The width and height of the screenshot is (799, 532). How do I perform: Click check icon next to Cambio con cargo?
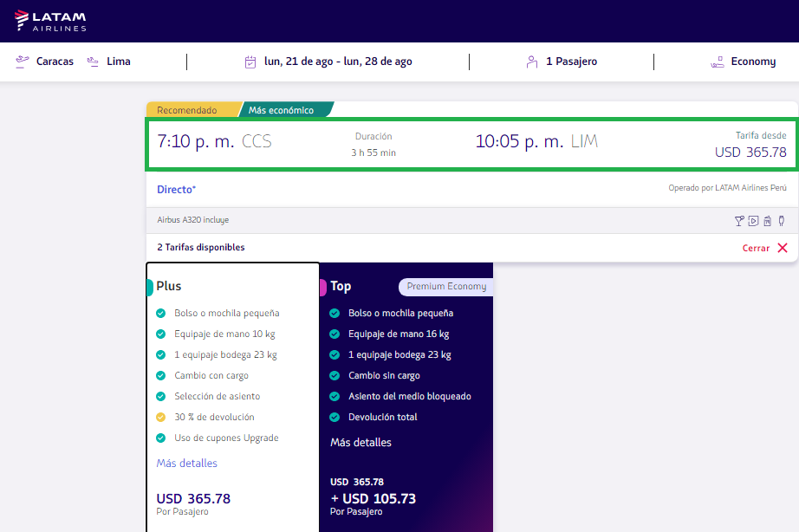click(160, 375)
